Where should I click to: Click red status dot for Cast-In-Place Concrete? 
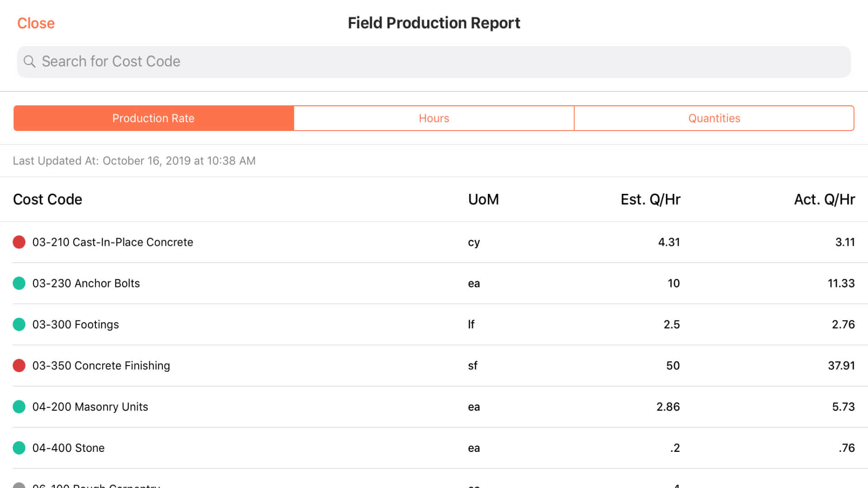pos(19,242)
